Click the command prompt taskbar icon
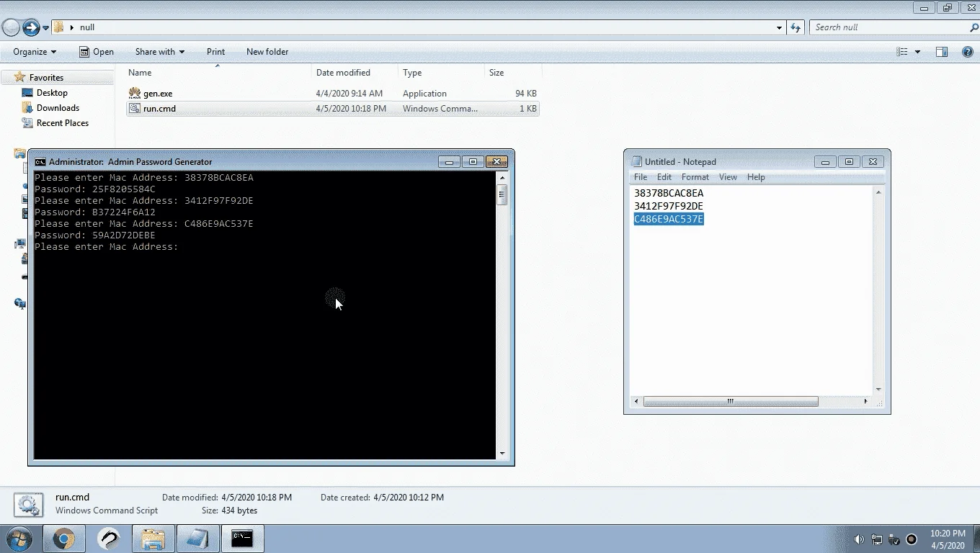The image size is (980, 553). [x=242, y=539]
